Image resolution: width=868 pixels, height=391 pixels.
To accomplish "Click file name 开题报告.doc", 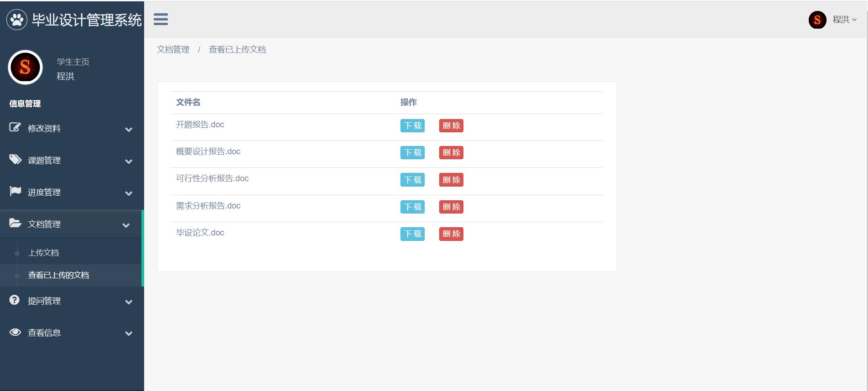I will tap(200, 125).
